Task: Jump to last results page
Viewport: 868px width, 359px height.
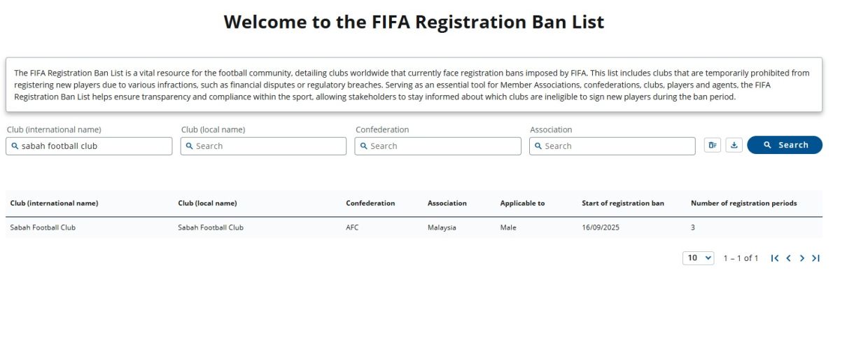Action: 815,258
